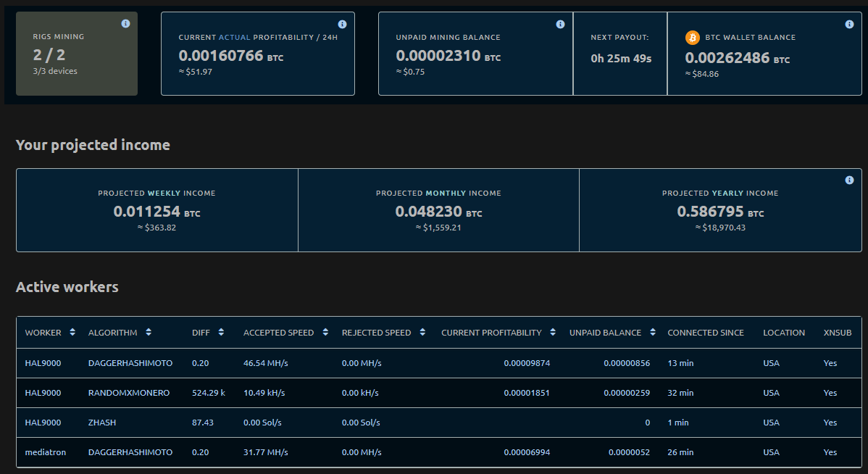Click the 0.00000259 unpaid balance
This screenshot has width=868, height=474.
point(627,393)
